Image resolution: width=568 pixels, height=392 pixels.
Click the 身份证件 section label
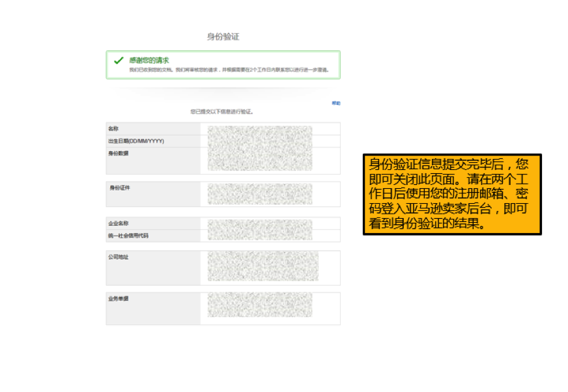121,188
